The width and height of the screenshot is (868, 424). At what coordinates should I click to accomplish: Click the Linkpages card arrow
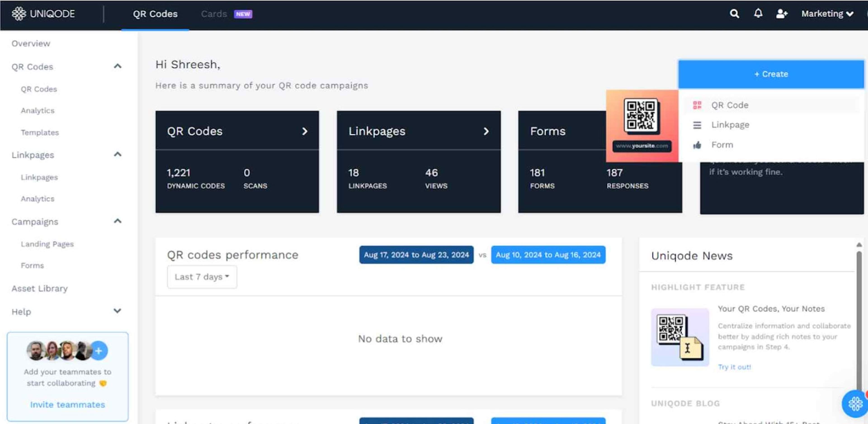pyautogui.click(x=486, y=131)
